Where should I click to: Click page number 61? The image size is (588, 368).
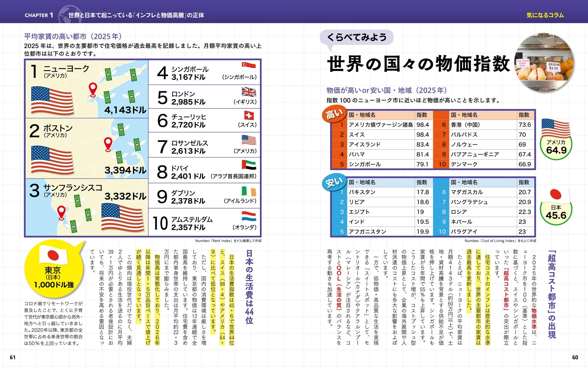point(13,357)
